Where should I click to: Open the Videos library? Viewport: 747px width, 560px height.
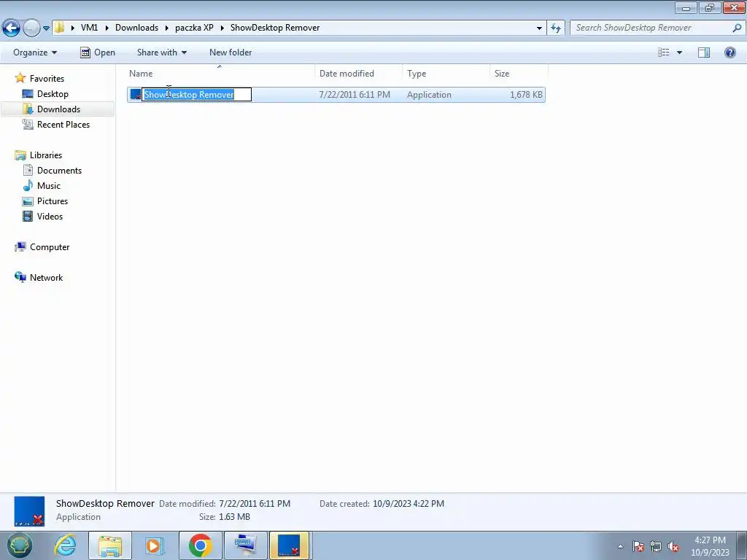tap(50, 216)
